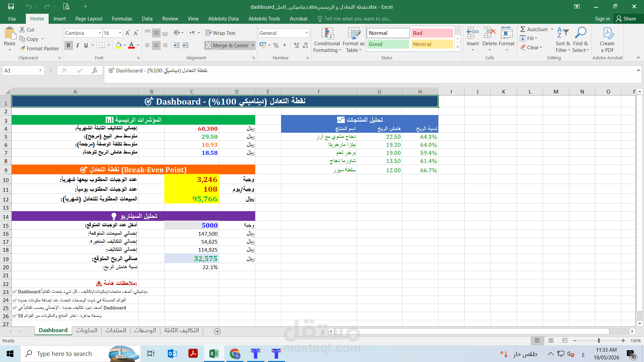Viewport: 644px width, 362px height.
Task: Click Decrease Decimal icon
Action: tap(305, 45)
